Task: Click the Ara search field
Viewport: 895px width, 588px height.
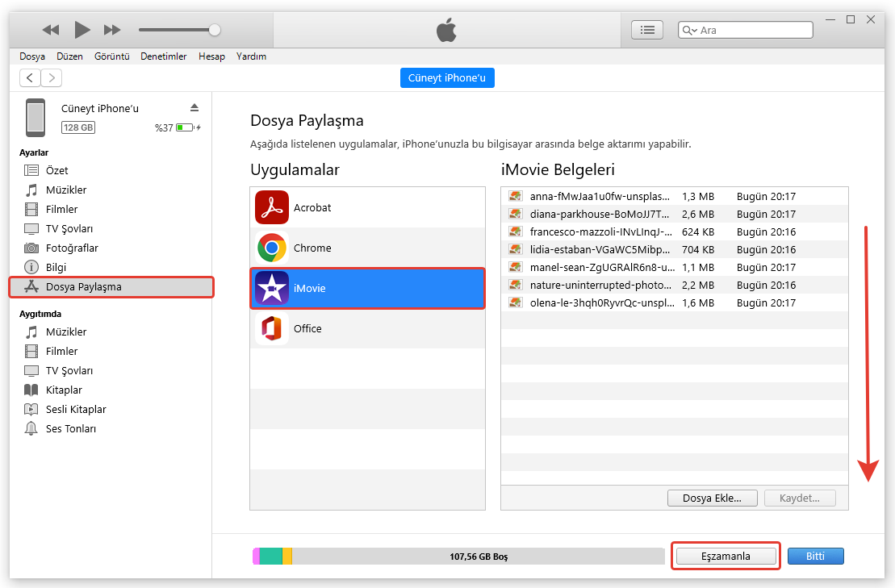Action: point(755,30)
